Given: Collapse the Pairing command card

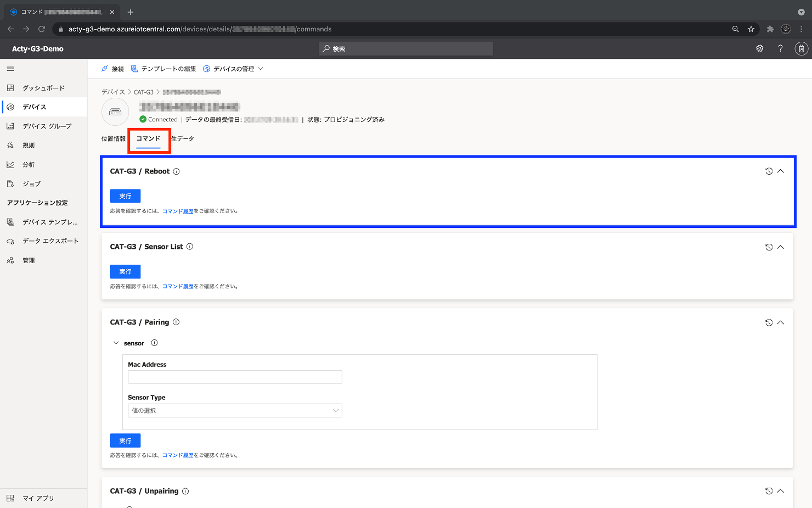Looking at the screenshot, I should click(x=781, y=322).
